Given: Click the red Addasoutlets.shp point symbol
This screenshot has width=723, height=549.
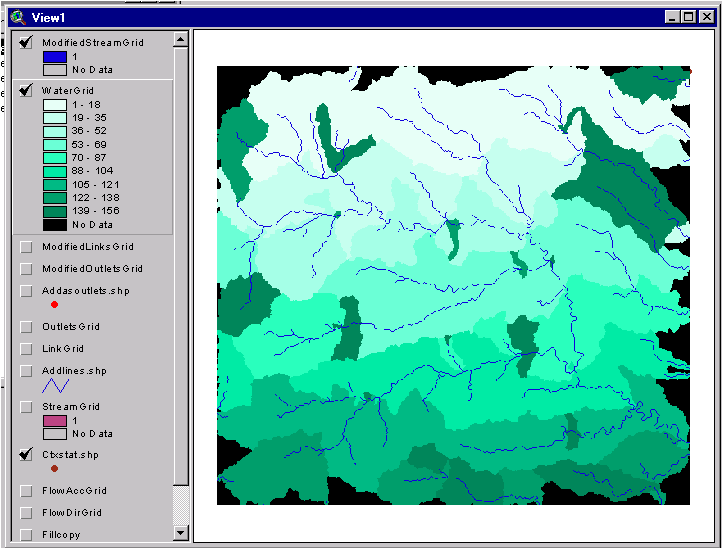Looking at the screenshot, I should [54, 304].
